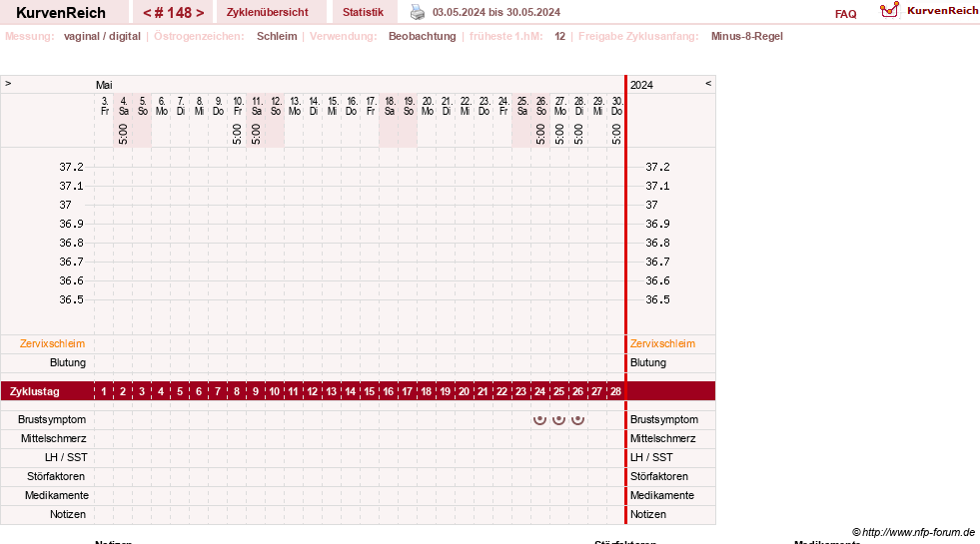Click the orange Zervixschleim label on left
Viewport: 980px width, 544px height.
(53, 343)
